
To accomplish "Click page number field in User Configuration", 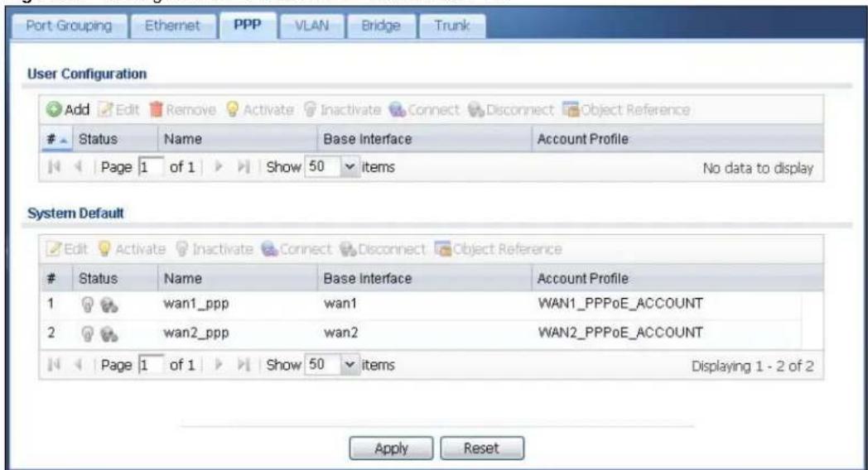I will coord(151,166).
